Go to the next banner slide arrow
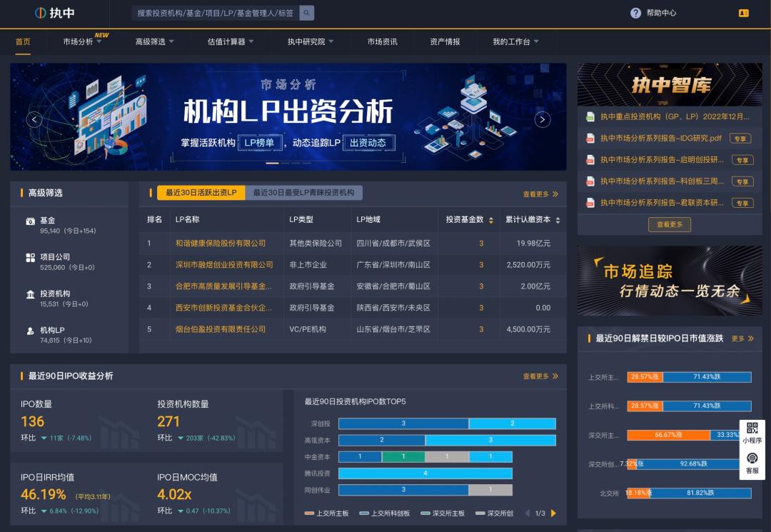This screenshot has height=532, width=771. [x=543, y=119]
